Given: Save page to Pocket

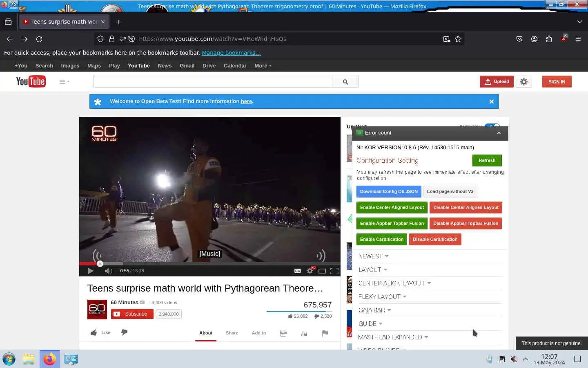Looking at the screenshot, I should coord(519,39).
